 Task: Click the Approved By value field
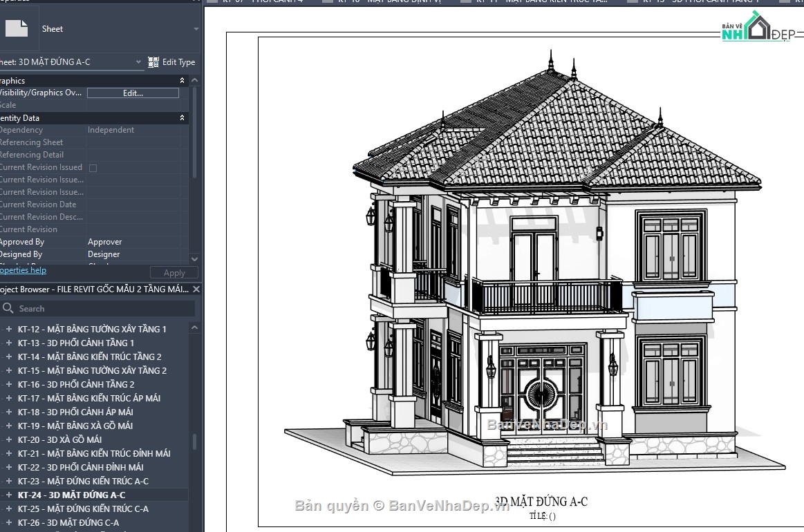[x=133, y=242]
